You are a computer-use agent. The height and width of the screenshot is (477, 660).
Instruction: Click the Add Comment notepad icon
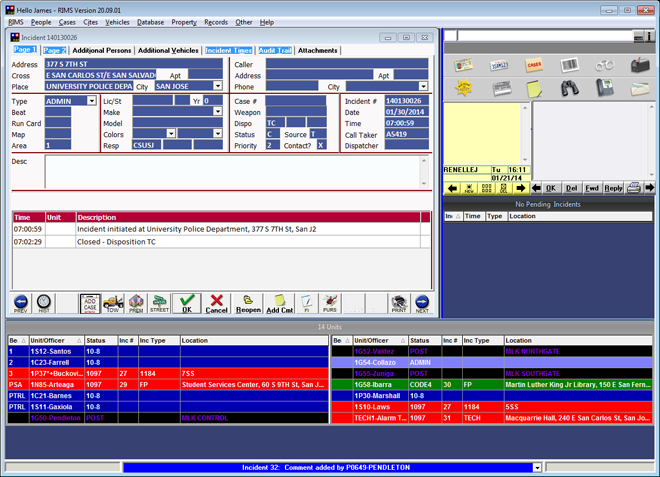click(280, 303)
